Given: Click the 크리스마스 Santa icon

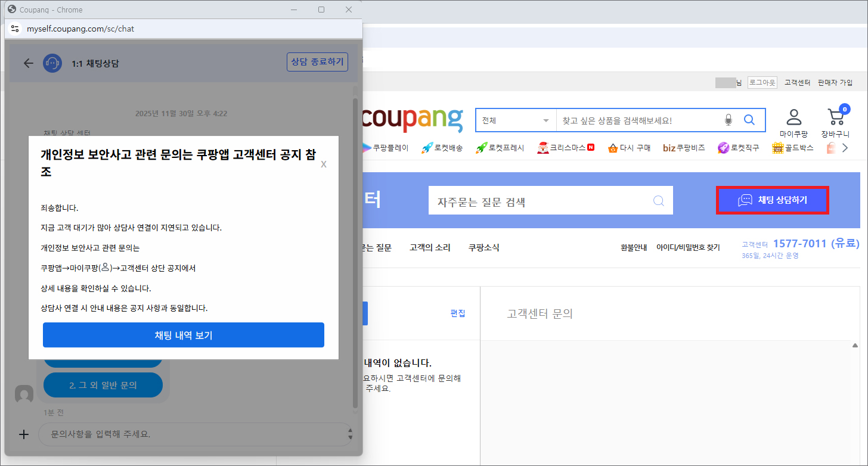Looking at the screenshot, I should (x=542, y=148).
